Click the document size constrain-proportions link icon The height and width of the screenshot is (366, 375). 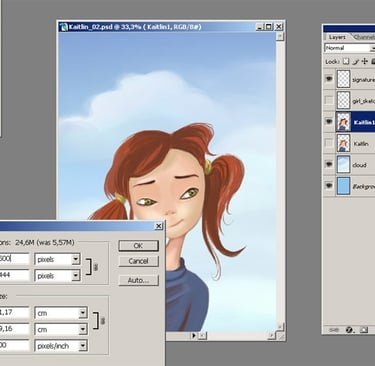click(x=103, y=321)
